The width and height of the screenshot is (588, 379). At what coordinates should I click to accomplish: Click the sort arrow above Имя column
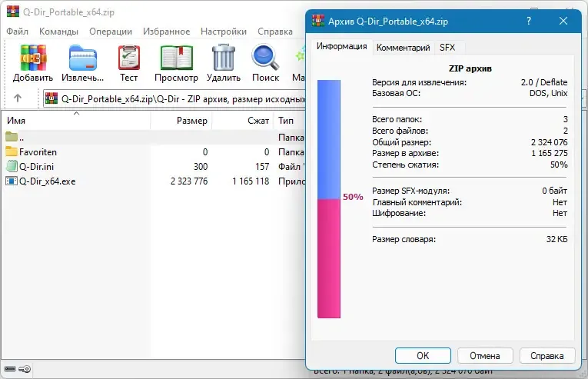77,113
